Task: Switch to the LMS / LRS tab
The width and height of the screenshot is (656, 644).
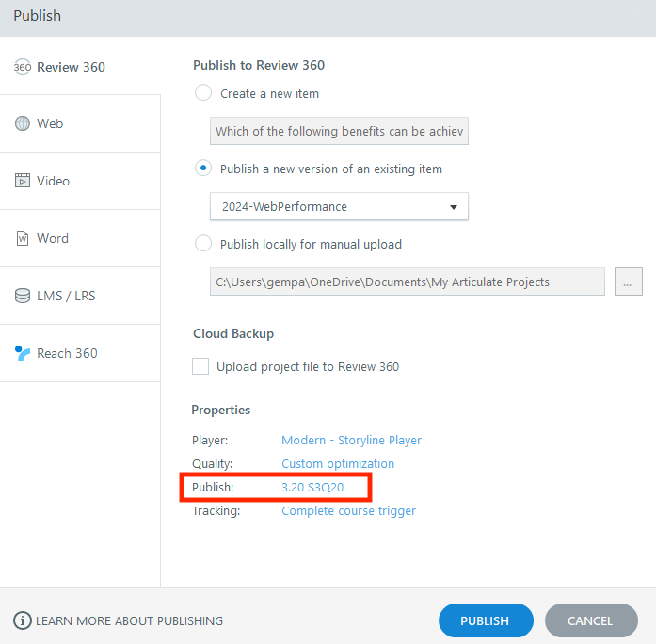Action: coord(66,296)
